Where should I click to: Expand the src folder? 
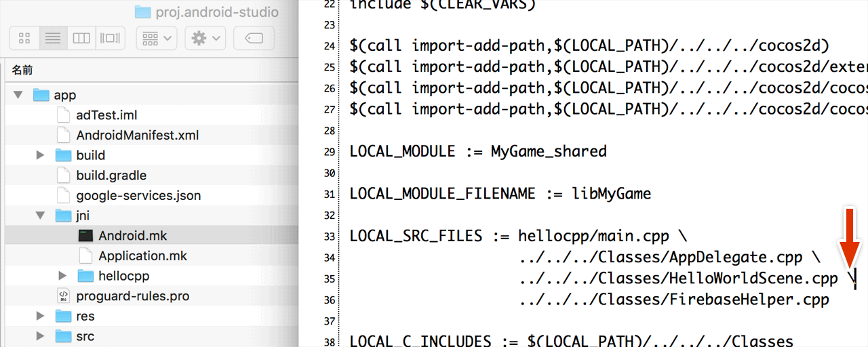click(x=41, y=336)
